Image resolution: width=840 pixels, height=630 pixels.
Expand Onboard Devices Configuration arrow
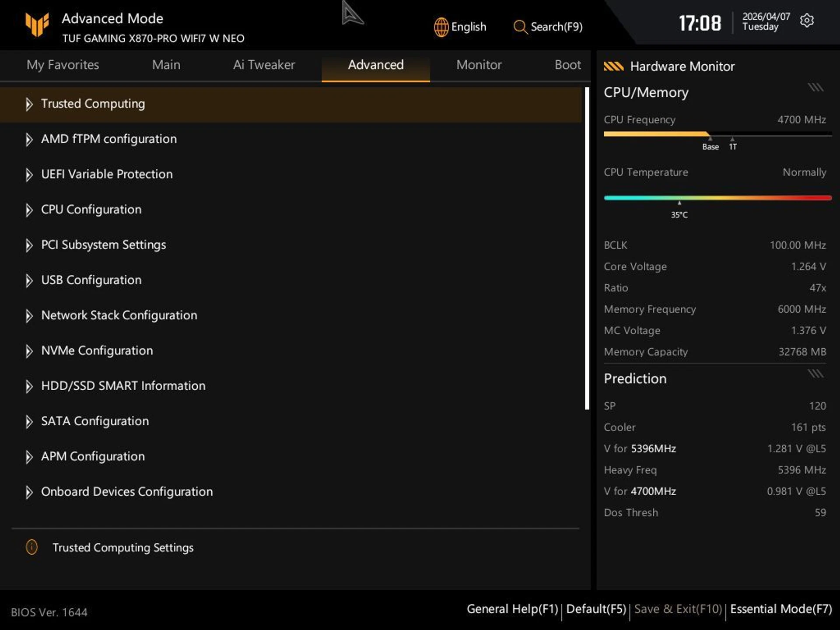click(29, 492)
